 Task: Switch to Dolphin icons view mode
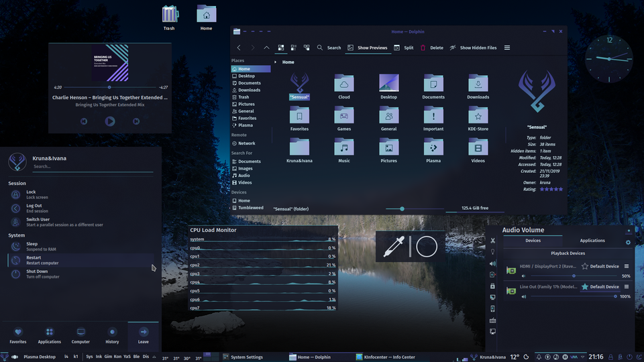(281, 48)
